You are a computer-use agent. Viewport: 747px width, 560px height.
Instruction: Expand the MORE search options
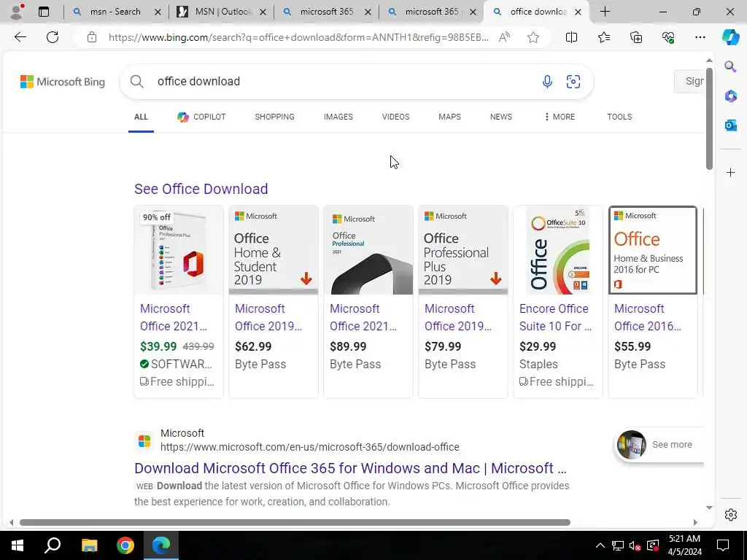click(x=560, y=117)
